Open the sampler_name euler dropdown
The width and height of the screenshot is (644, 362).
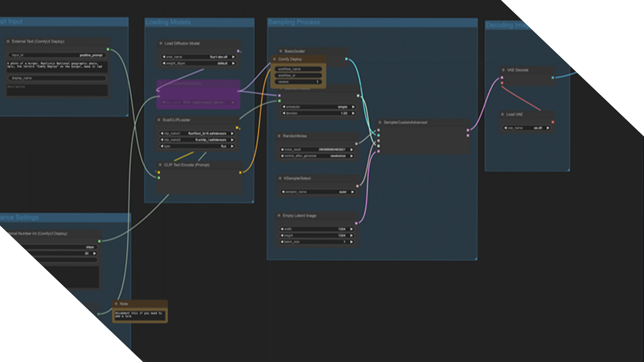coord(317,192)
